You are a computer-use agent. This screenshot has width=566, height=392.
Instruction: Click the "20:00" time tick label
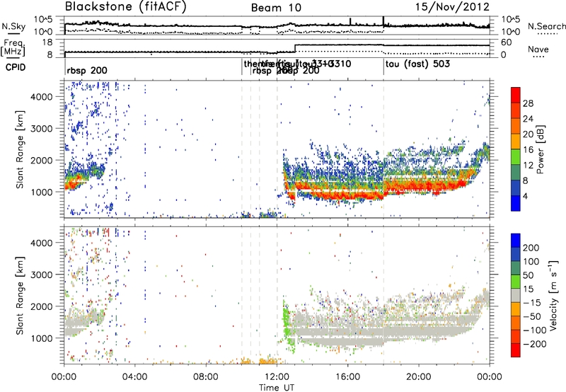point(419,377)
